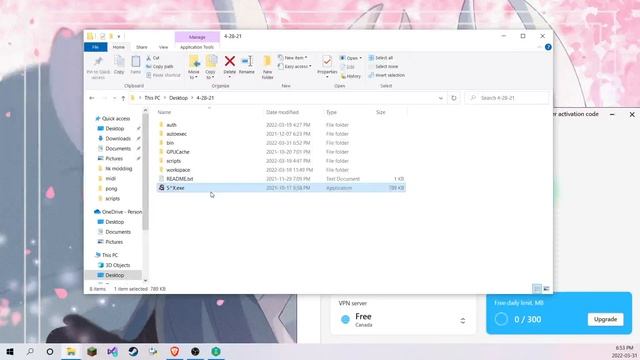Click Copy path in ribbon

(160, 67)
